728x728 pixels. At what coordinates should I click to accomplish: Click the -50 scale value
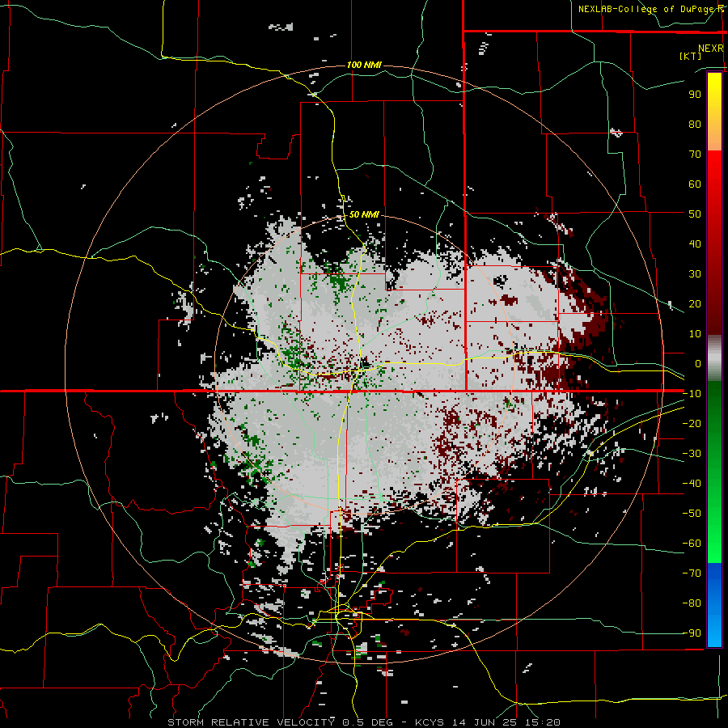(692, 514)
